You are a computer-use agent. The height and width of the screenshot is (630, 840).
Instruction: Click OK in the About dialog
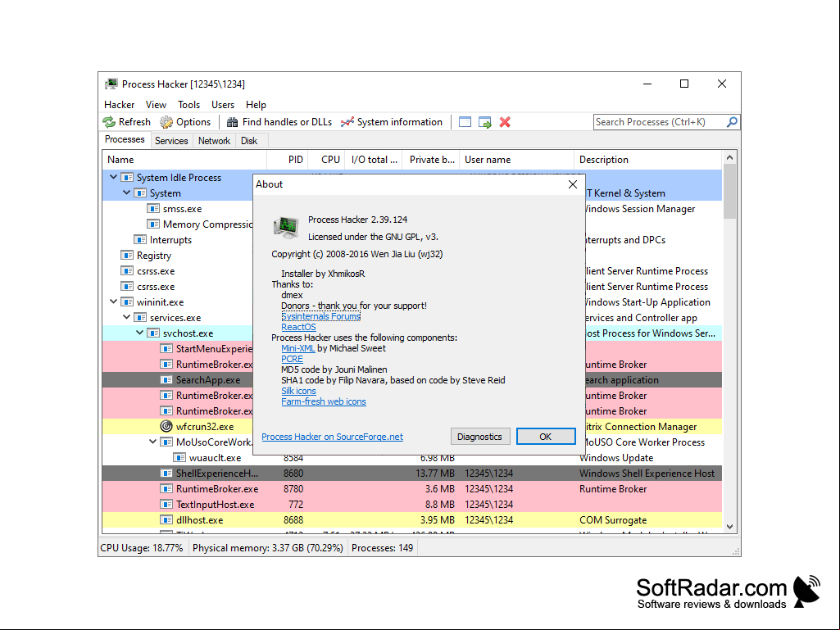pos(546,437)
